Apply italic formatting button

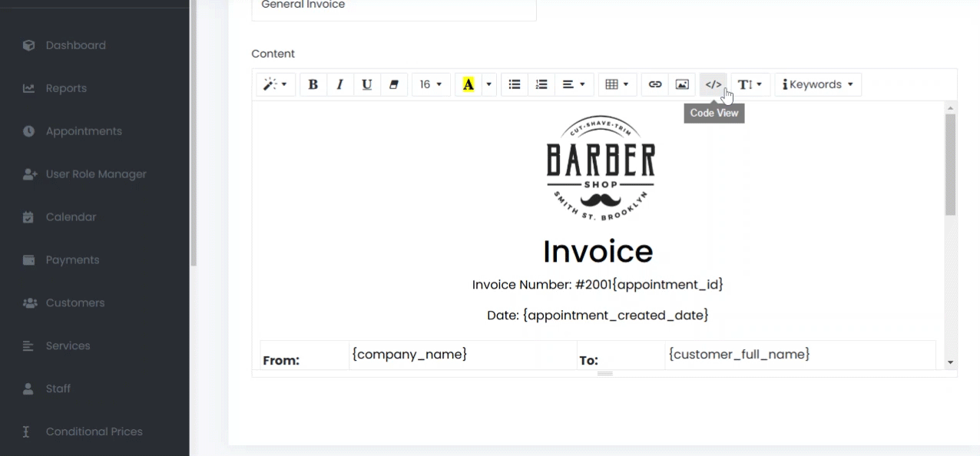[339, 84]
